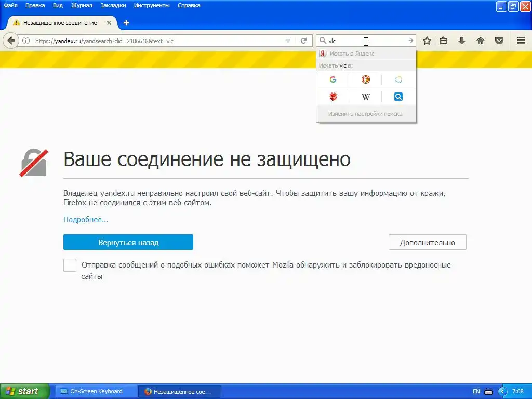Click the magnifier icon in the search box
Screen dimensions: 532x399
coord(323,41)
